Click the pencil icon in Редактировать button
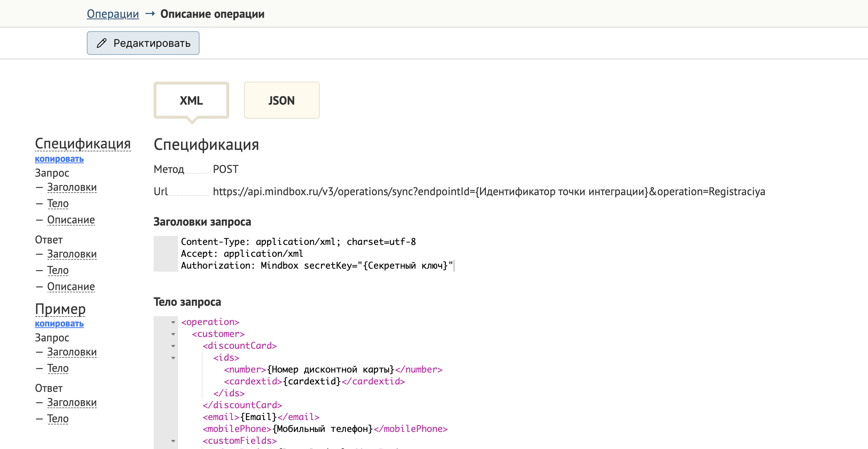Image resolution: width=868 pixels, height=449 pixels. (101, 43)
